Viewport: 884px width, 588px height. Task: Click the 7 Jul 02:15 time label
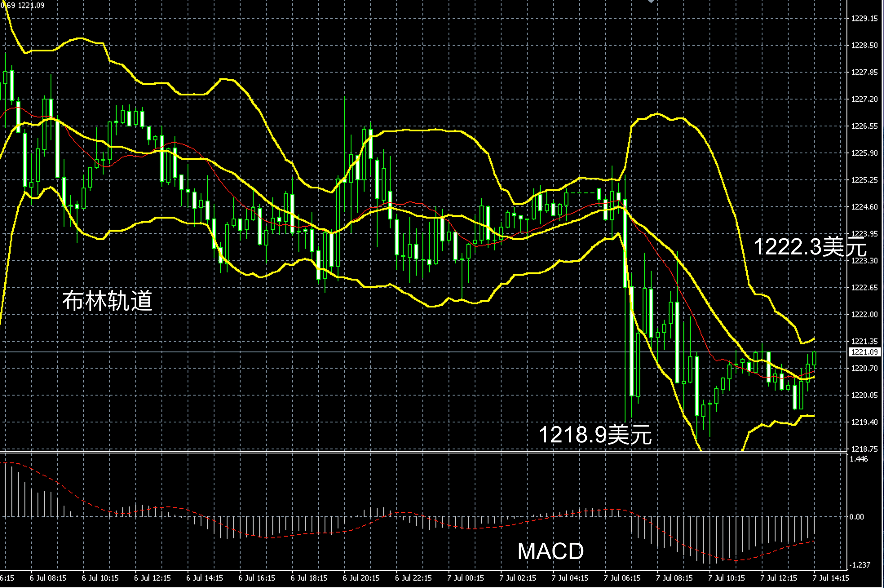pyautogui.click(x=517, y=578)
